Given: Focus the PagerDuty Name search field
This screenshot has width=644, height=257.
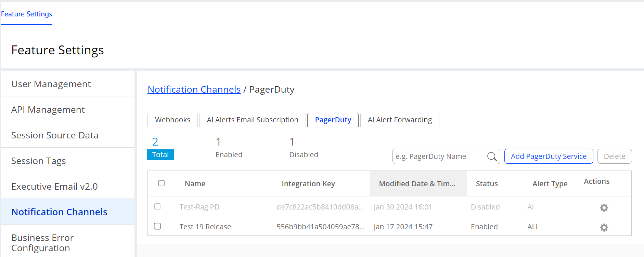Looking at the screenshot, I should 440,157.
